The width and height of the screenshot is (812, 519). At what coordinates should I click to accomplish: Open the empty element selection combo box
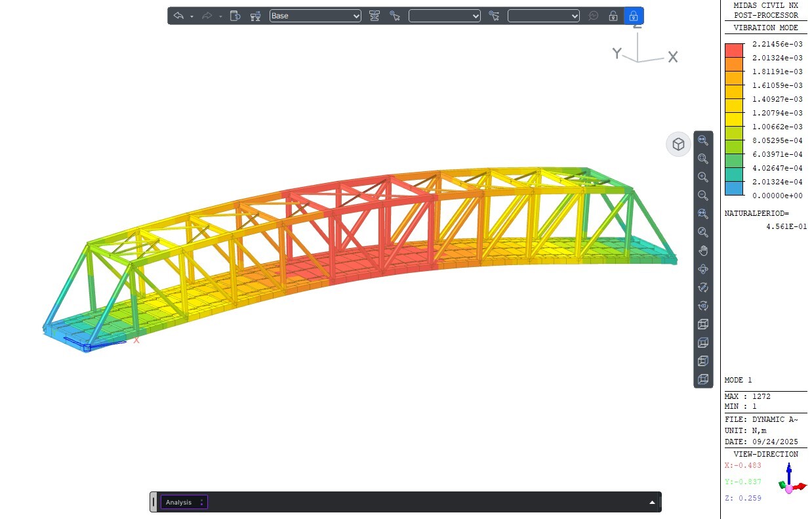544,16
